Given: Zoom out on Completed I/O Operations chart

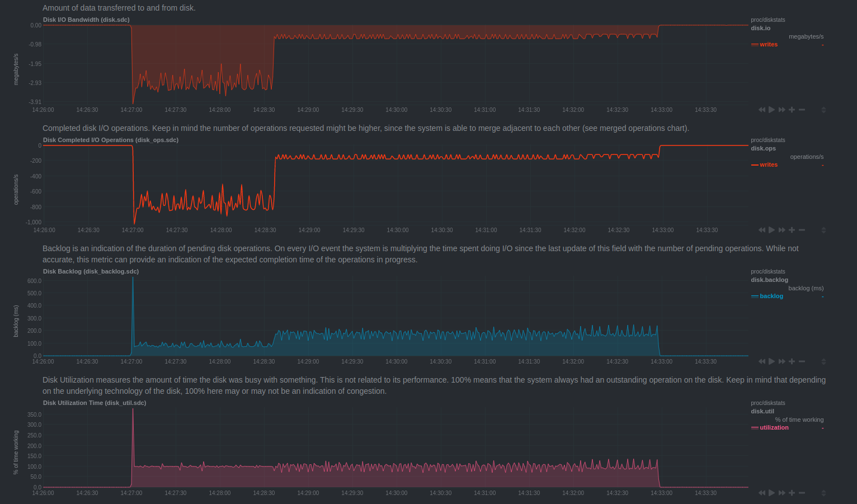Looking at the screenshot, I should pos(802,230).
